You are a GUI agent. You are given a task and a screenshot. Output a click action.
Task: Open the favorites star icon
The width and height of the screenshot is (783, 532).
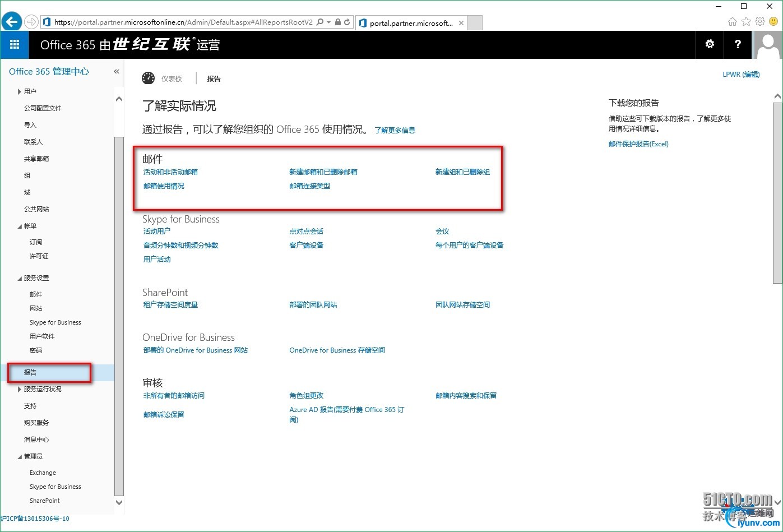coord(746,22)
